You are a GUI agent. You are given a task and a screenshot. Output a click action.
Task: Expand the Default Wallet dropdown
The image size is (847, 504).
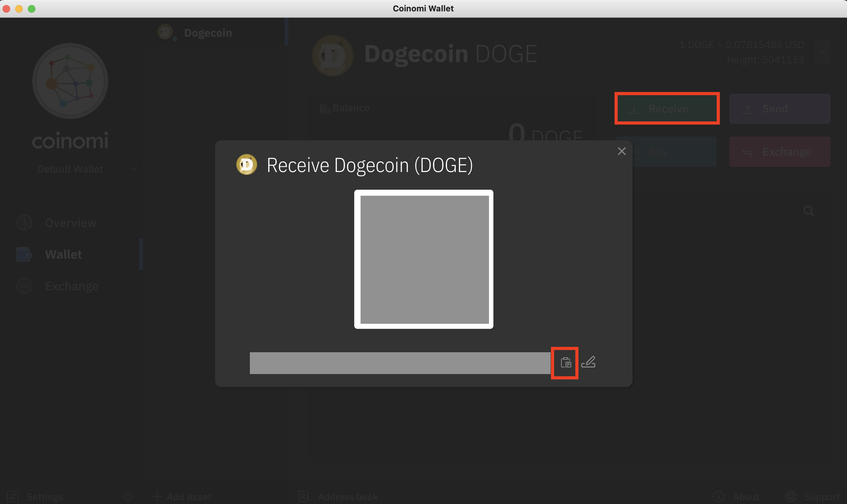click(133, 169)
